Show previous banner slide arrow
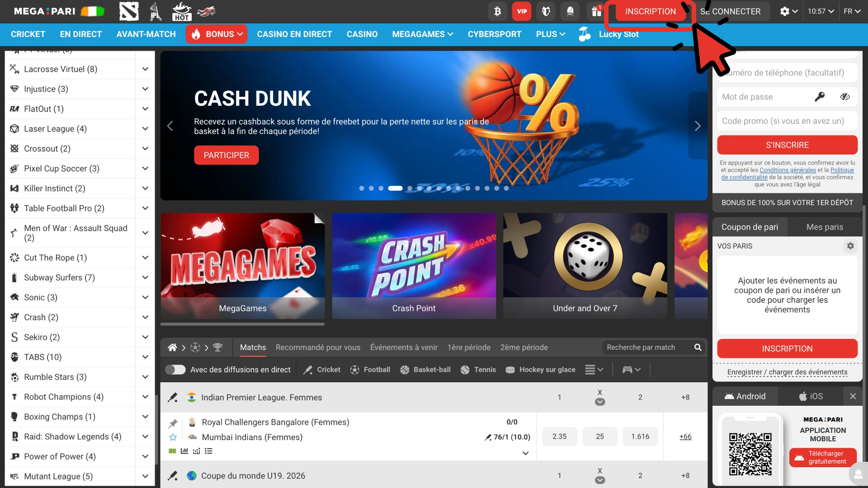This screenshot has width=868, height=488. 170,126
